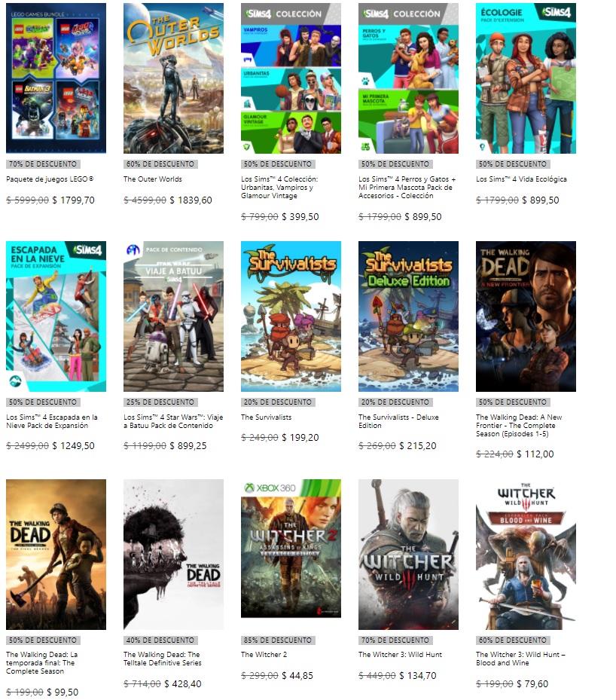Open the Walking Dead temporada final title
Image resolution: width=616 pixels, height=700 pixels.
(42, 663)
